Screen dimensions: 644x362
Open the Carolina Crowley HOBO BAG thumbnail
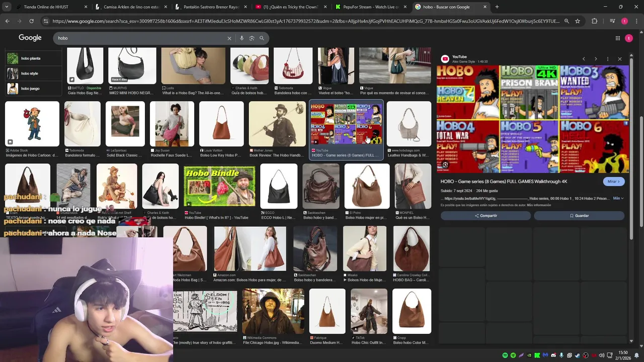(x=412, y=249)
